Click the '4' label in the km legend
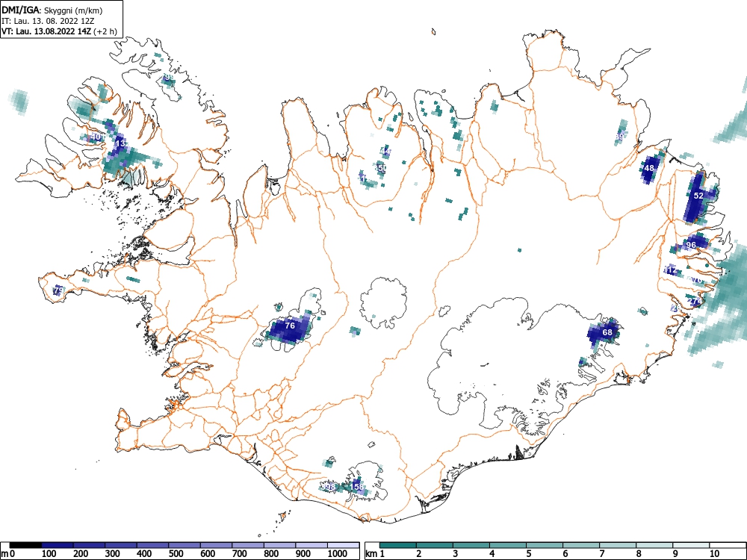Viewport: 747px width, 560px height. pyautogui.click(x=492, y=554)
